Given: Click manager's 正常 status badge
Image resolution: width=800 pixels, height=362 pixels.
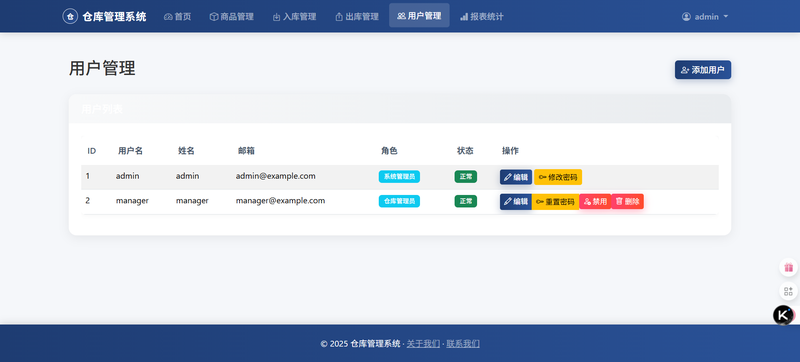Looking at the screenshot, I should pos(466,201).
